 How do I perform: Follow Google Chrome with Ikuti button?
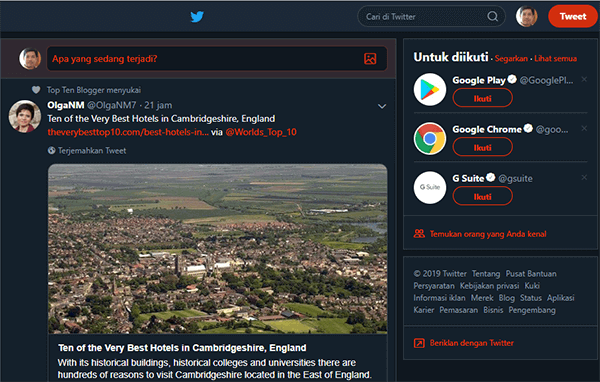483,147
